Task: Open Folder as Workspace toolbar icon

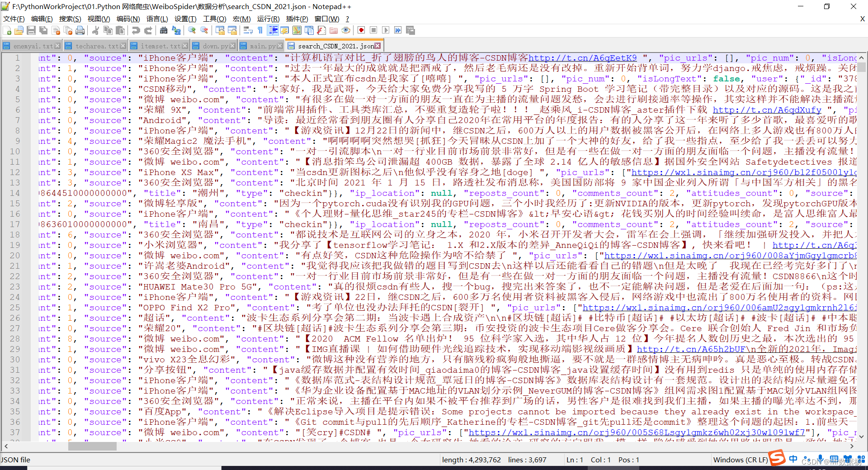Action: point(334,30)
